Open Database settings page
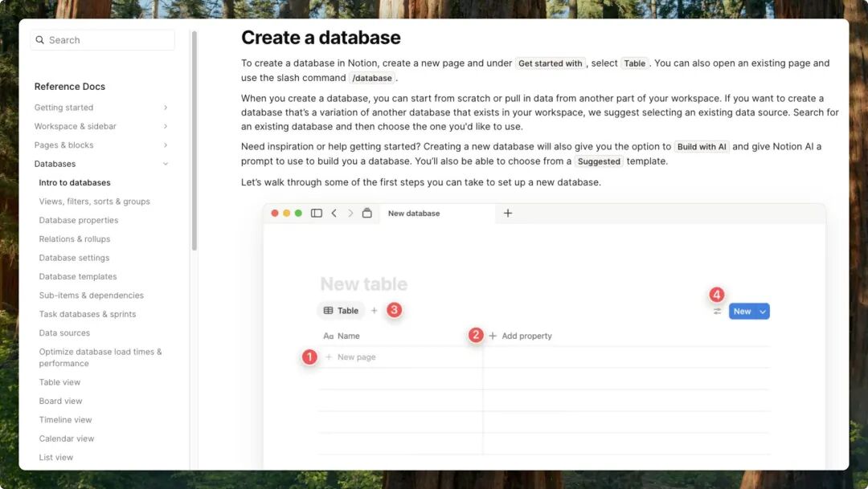This screenshot has width=868, height=489. [x=74, y=258]
